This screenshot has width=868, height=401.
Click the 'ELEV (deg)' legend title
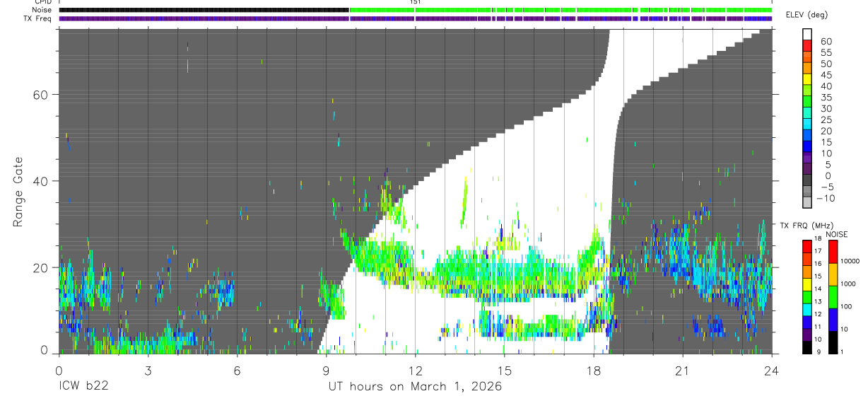[x=807, y=15]
